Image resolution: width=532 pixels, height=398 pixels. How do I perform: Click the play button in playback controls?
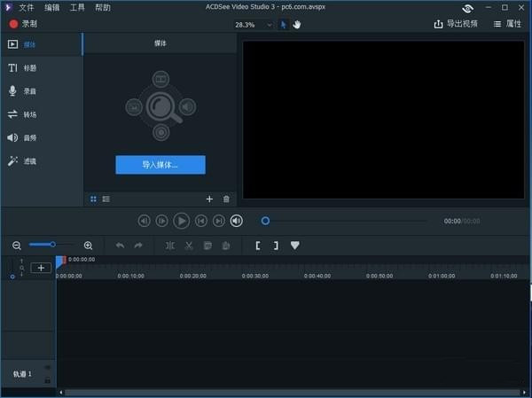[181, 221]
